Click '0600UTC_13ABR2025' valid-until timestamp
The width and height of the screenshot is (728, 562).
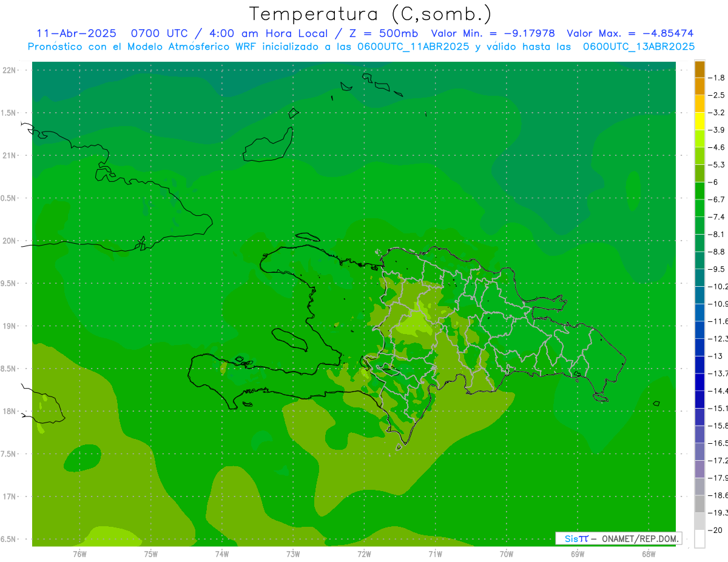pyautogui.click(x=639, y=47)
